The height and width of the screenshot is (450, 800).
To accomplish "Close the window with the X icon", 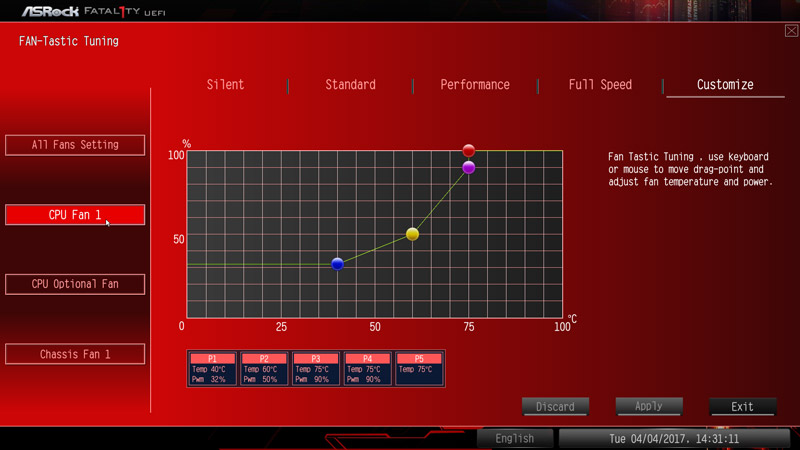I will point(791,31).
